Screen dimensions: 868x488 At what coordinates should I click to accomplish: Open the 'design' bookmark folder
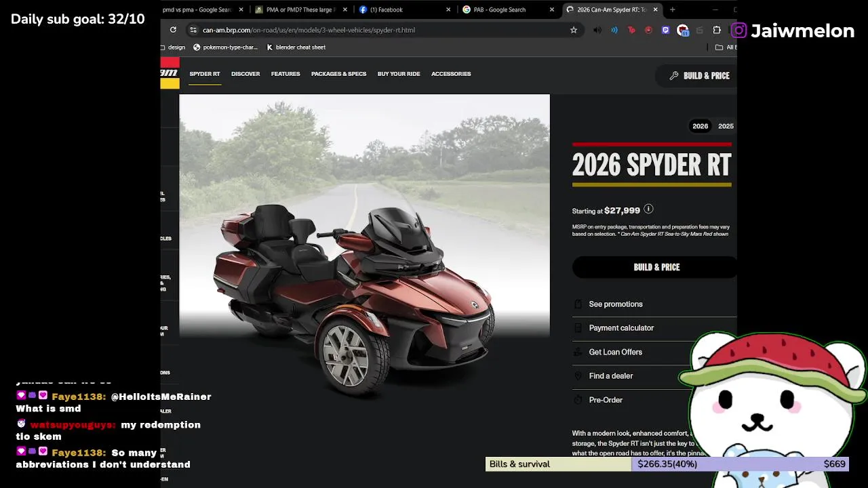(x=174, y=47)
